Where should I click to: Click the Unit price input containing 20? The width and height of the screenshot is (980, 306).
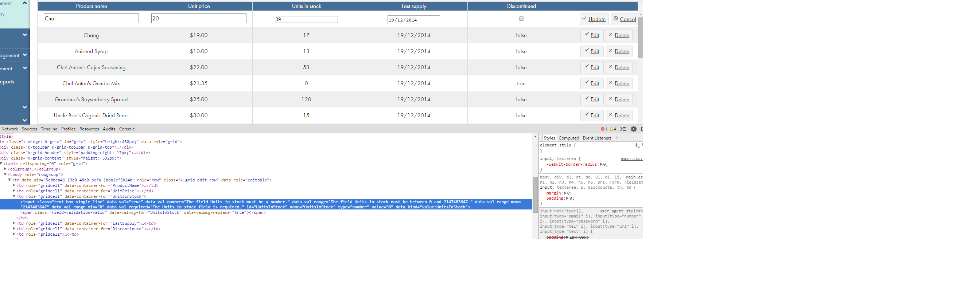[199, 18]
